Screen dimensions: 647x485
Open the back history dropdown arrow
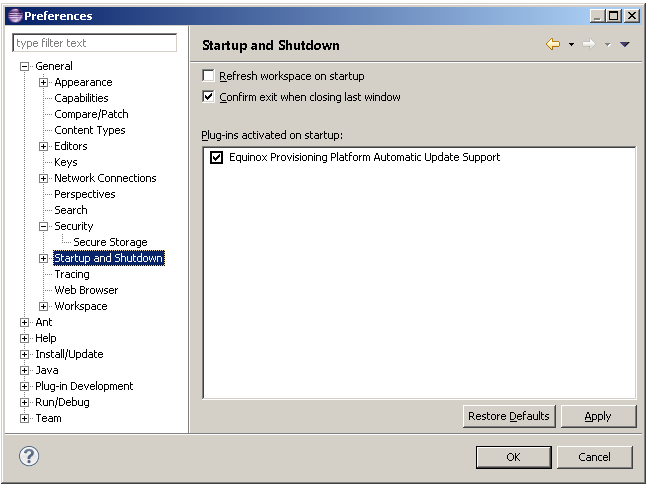pyautogui.click(x=571, y=44)
